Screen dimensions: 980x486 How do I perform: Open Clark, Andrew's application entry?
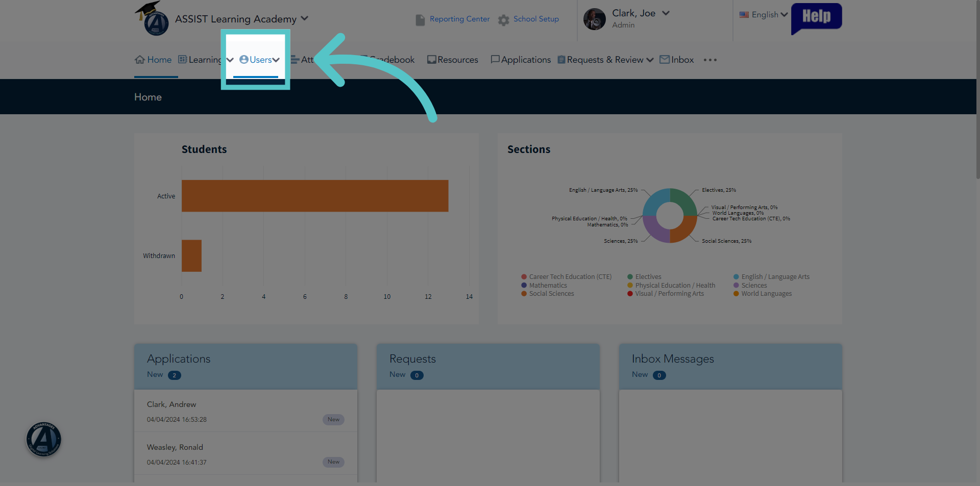246,411
